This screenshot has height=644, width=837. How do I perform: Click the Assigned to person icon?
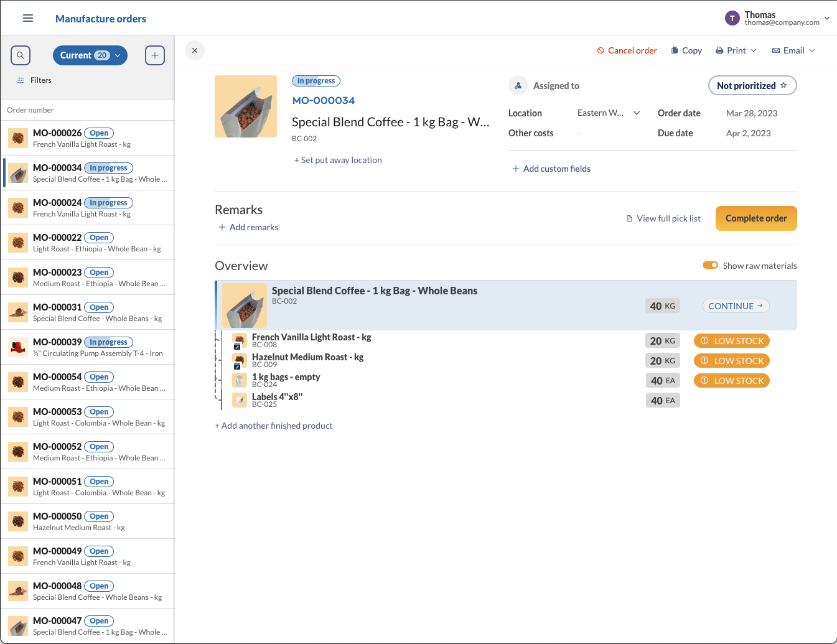click(518, 85)
